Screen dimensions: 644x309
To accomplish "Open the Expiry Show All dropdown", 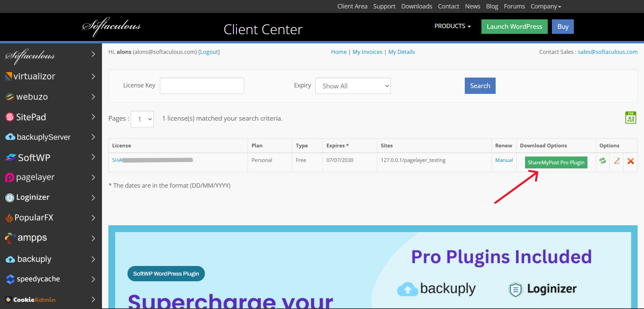I will click(353, 86).
